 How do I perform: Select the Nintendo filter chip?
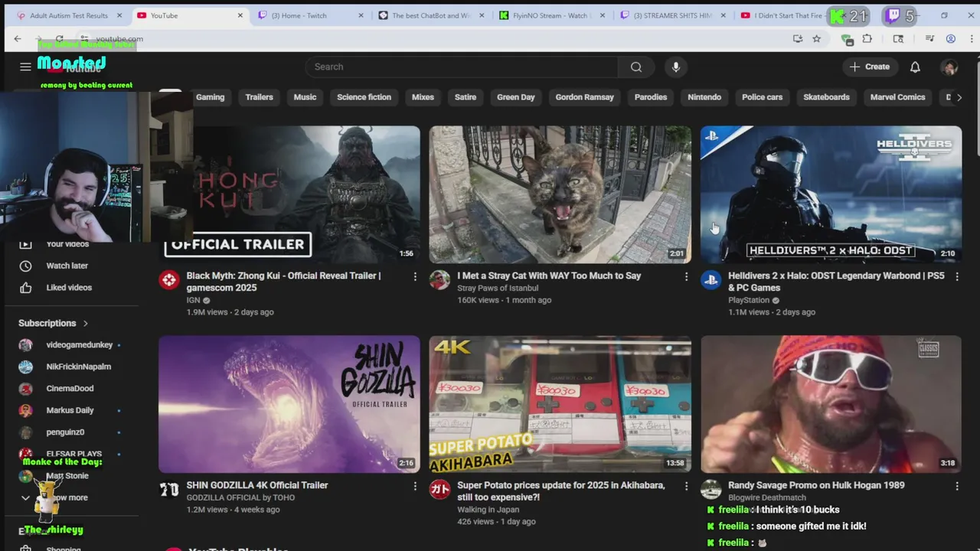[x=704, y=97]
